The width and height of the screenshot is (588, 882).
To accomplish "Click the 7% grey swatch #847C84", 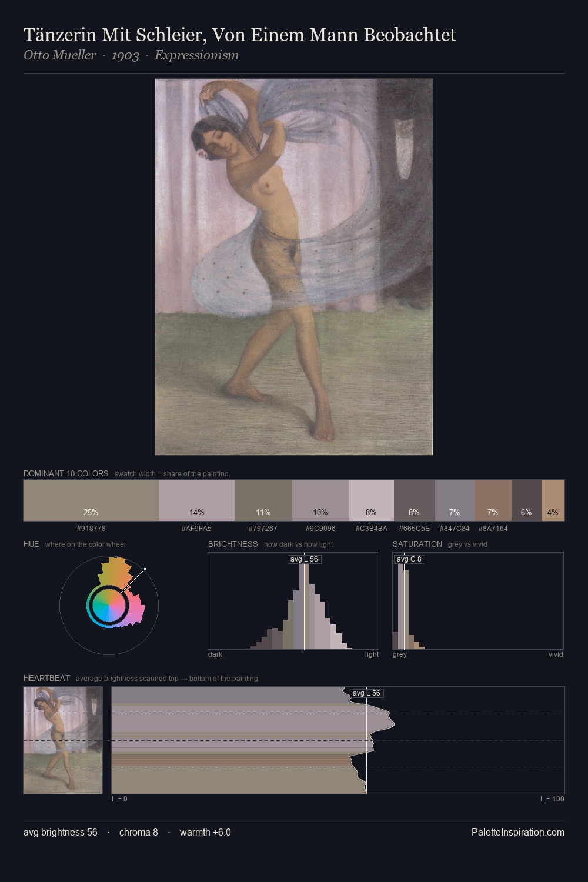I will [x=455, y=500].
